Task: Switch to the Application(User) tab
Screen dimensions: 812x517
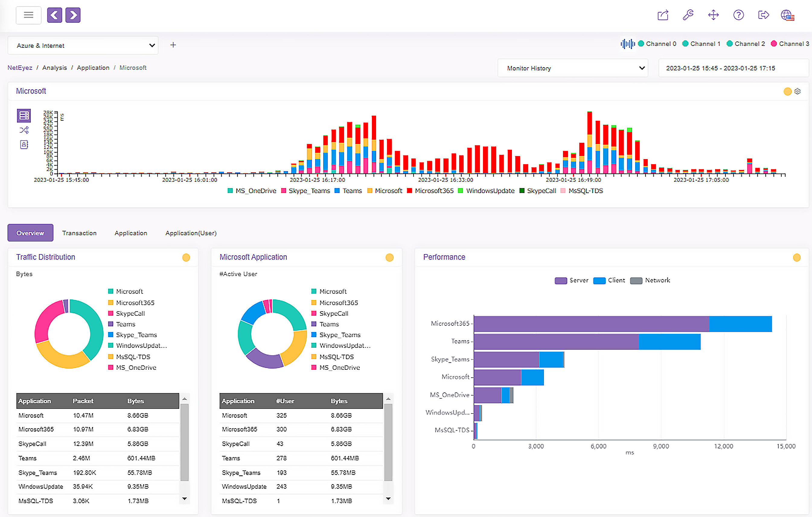Action: 190,233
